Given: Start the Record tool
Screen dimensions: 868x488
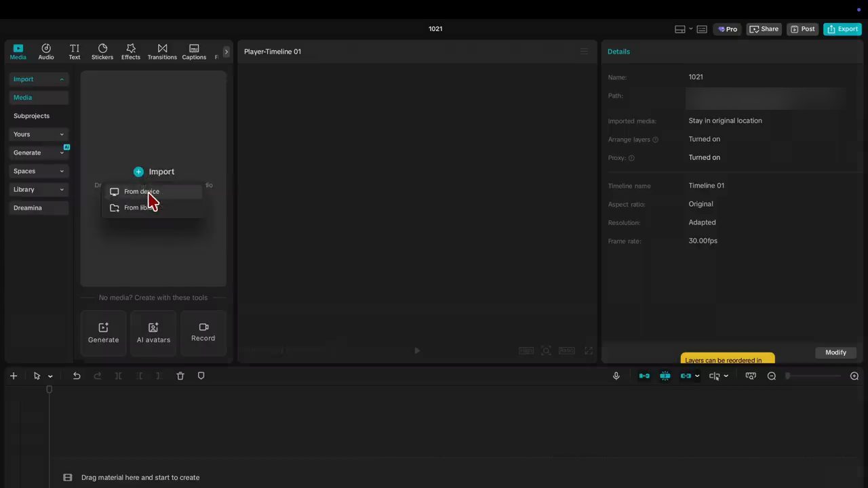Looking at the screenshot, I should point(203,333).
